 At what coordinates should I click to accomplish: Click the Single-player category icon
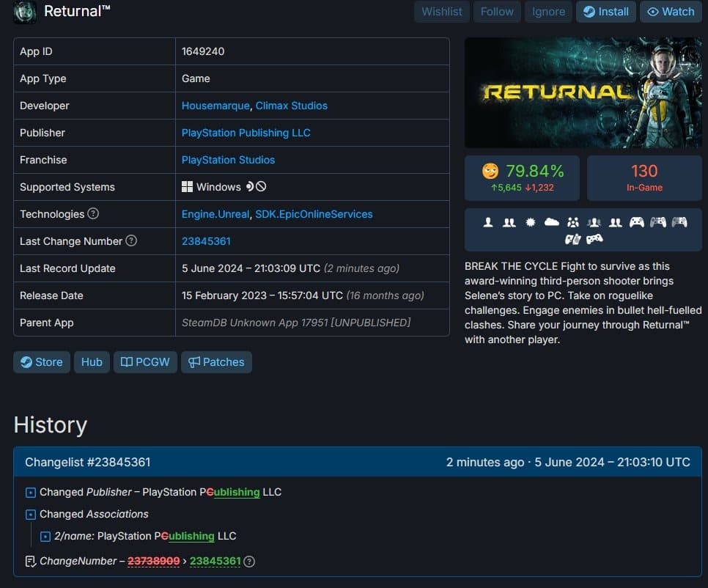pyautogui.click(x=487, y=222)
